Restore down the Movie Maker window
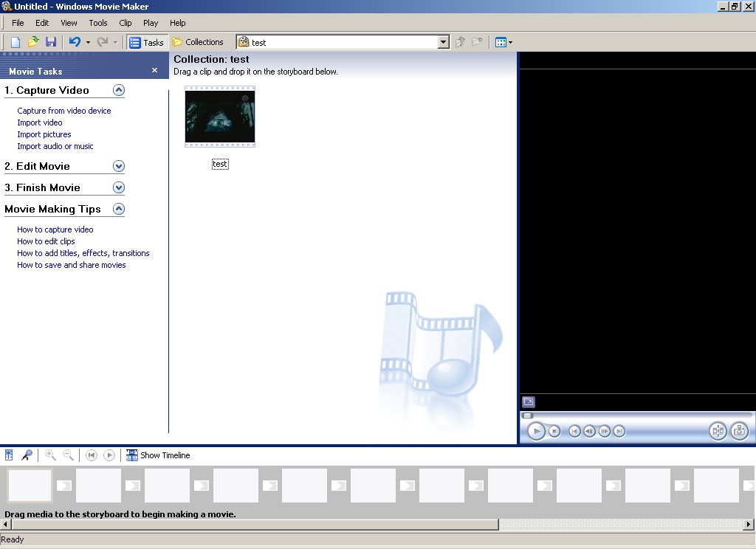This screenshot has width=756, height=549. tap(735, 6)
